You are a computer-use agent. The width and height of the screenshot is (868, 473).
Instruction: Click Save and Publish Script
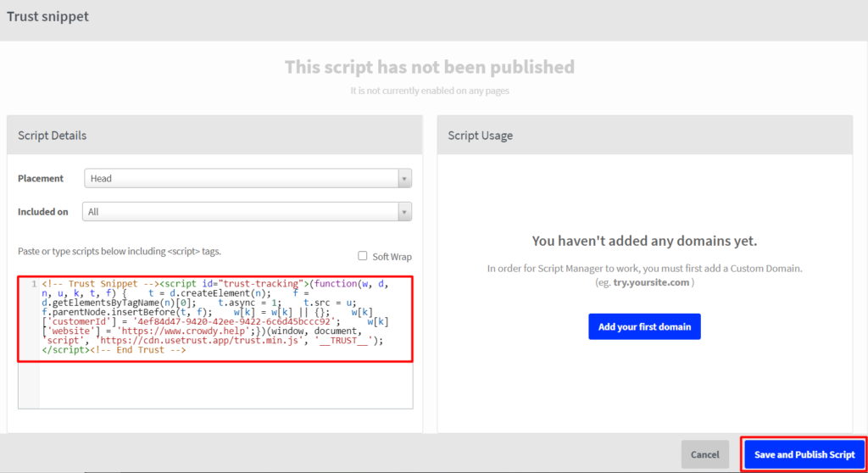[x=804, y=454]
